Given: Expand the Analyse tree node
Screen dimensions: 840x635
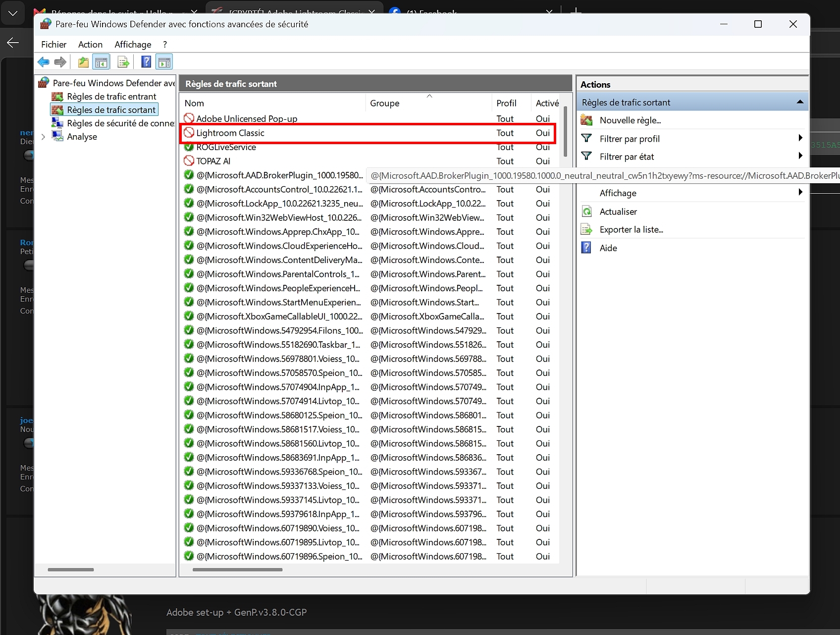Looking at the screenshot, I should (44, 137).
